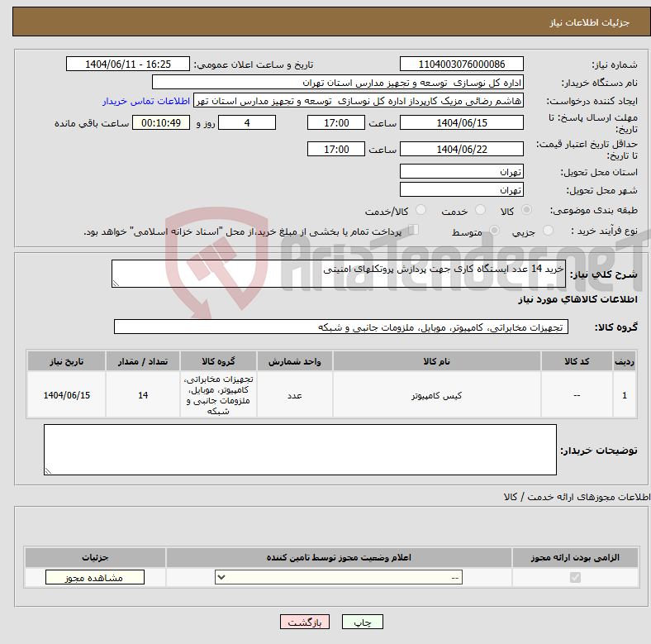
Task: Click remaining time field 00:10:49
Action: [161, 122]
